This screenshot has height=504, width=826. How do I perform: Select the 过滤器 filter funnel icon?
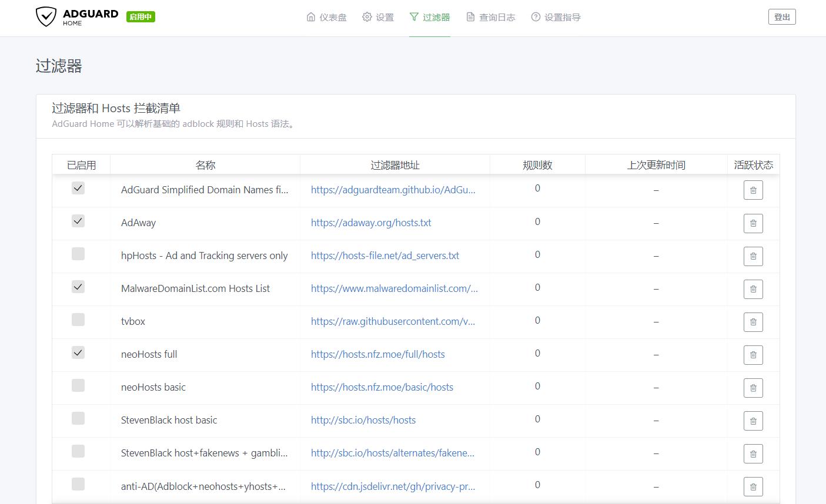point(414,17)
